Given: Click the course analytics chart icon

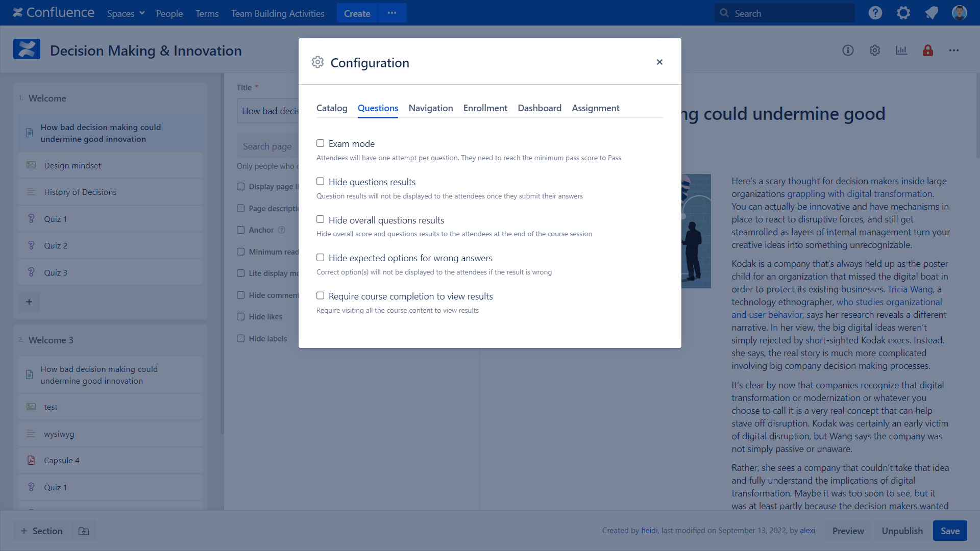Looking at the screenshot, I should (901, 51).
